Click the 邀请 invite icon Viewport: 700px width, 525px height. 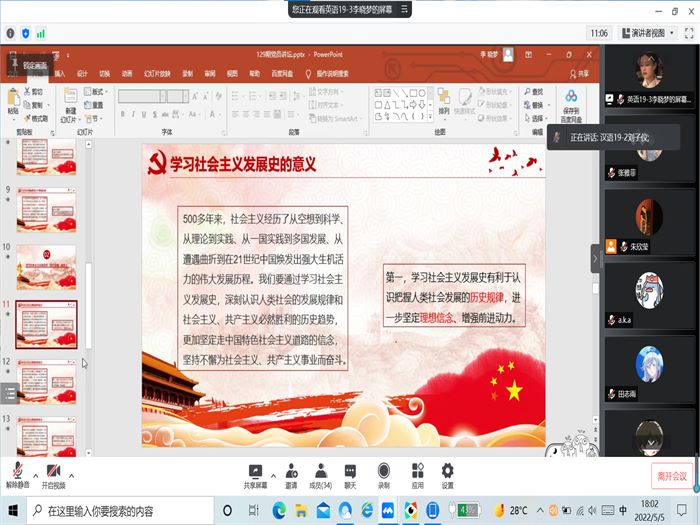click(291, 474)
